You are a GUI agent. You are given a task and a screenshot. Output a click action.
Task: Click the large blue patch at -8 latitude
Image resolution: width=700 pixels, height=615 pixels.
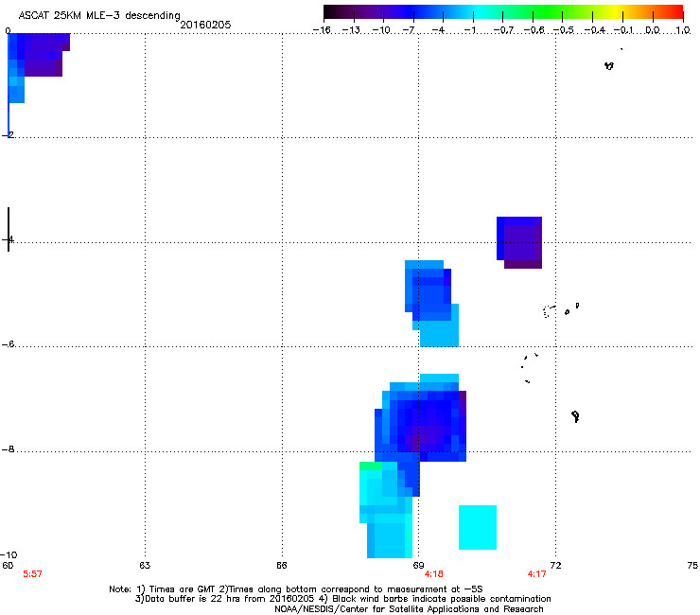click(x=421, y=422)
